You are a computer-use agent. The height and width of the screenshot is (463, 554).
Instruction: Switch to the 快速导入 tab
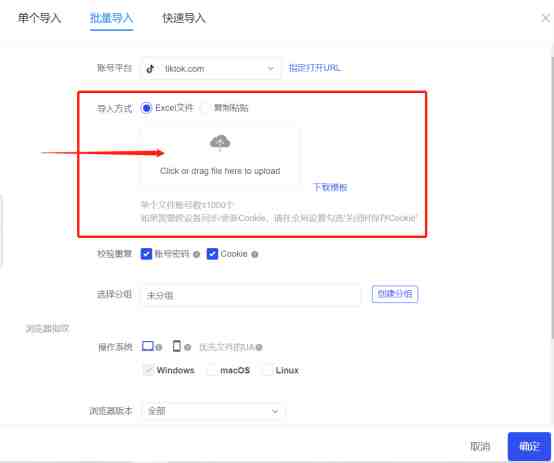[x=184, y=18]
